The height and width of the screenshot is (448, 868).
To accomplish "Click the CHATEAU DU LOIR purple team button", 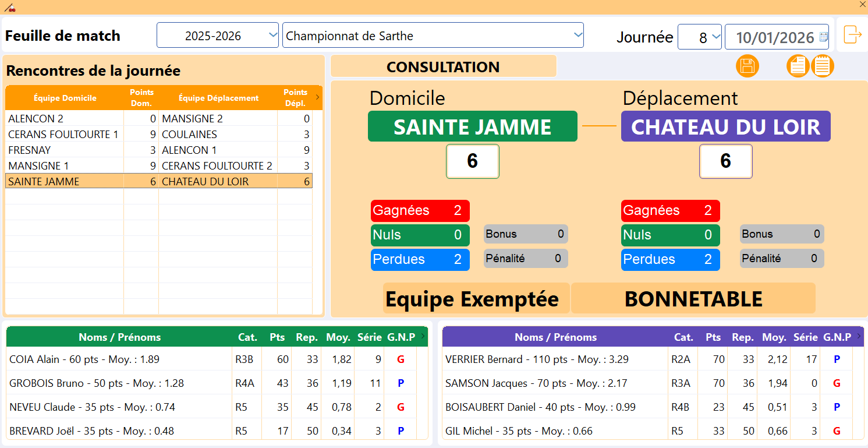I will point(725,127).
